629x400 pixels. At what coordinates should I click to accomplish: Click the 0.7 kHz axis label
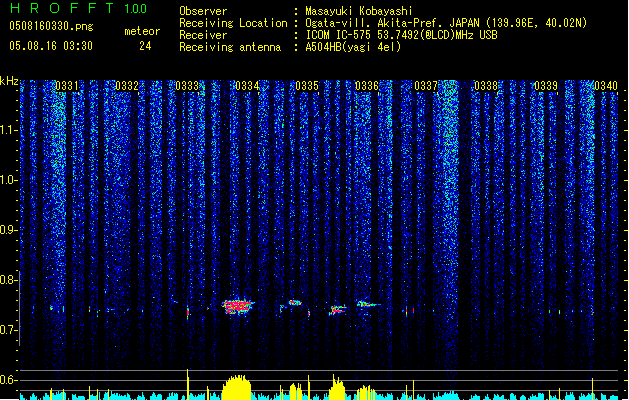click(7, 330)
